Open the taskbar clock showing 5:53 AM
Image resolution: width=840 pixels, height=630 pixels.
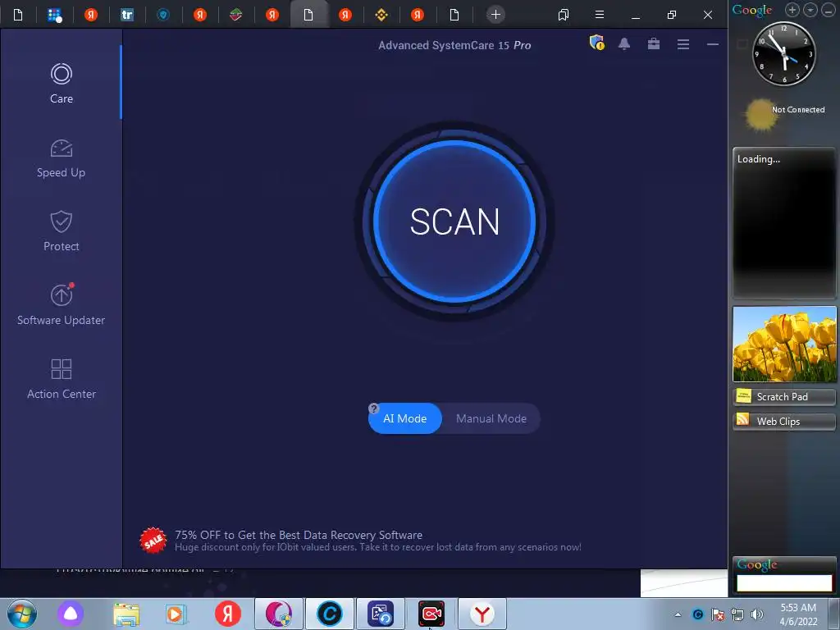798,614
